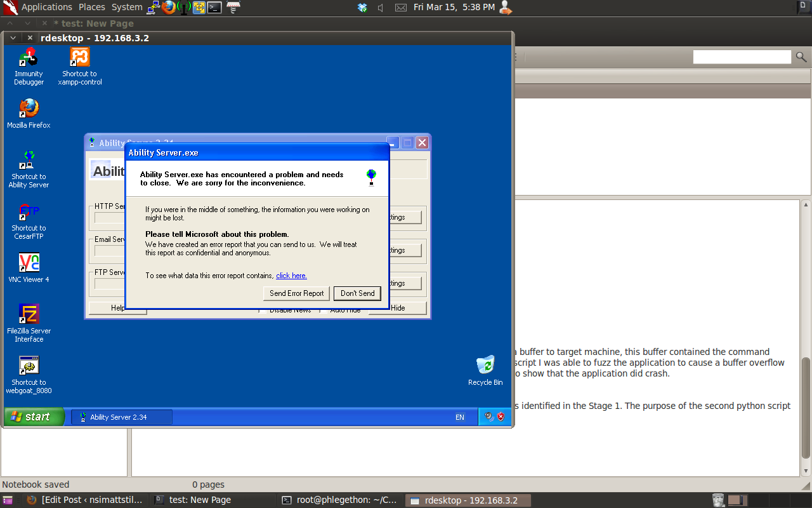812x508 pixels.
Task: Click the Kali dragon logo in top panel
Action: click(10, 7)
